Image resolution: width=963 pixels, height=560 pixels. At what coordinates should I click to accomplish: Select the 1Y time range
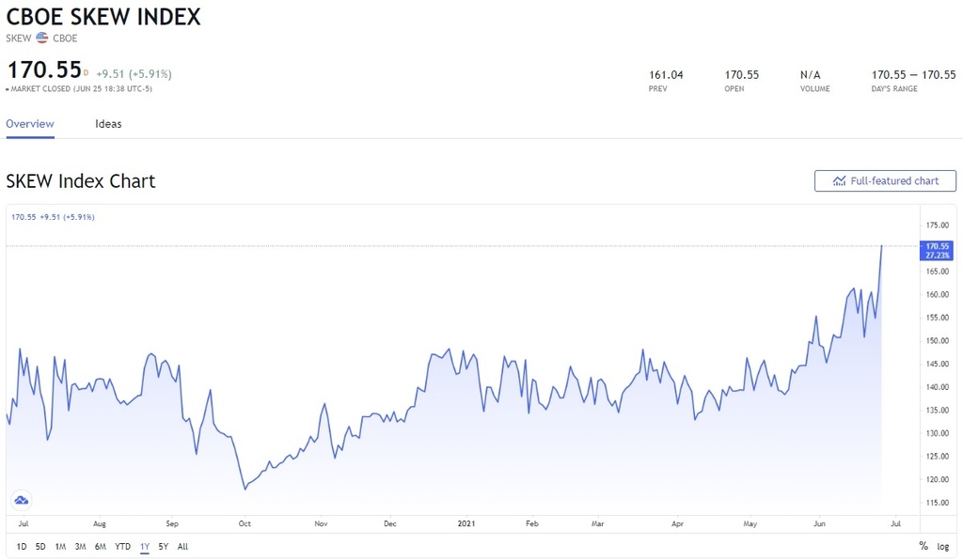click(x=145, y=546)
